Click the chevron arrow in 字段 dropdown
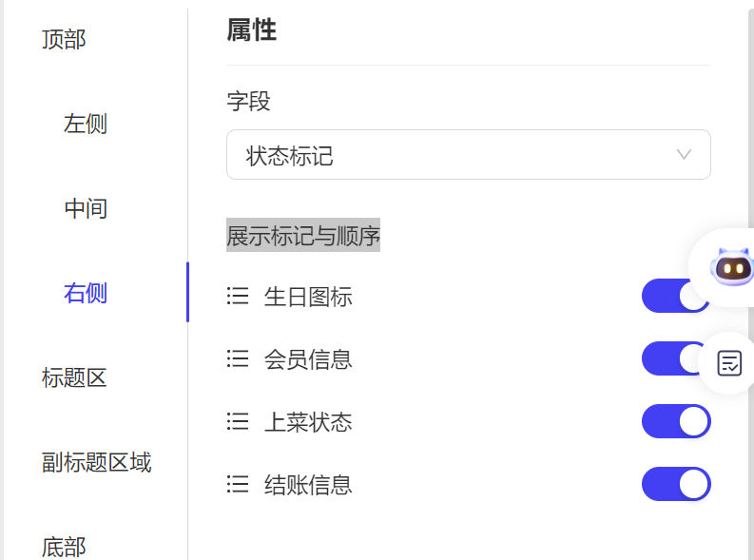The width and height of the screenshot is (754, 560). point(684,154)
